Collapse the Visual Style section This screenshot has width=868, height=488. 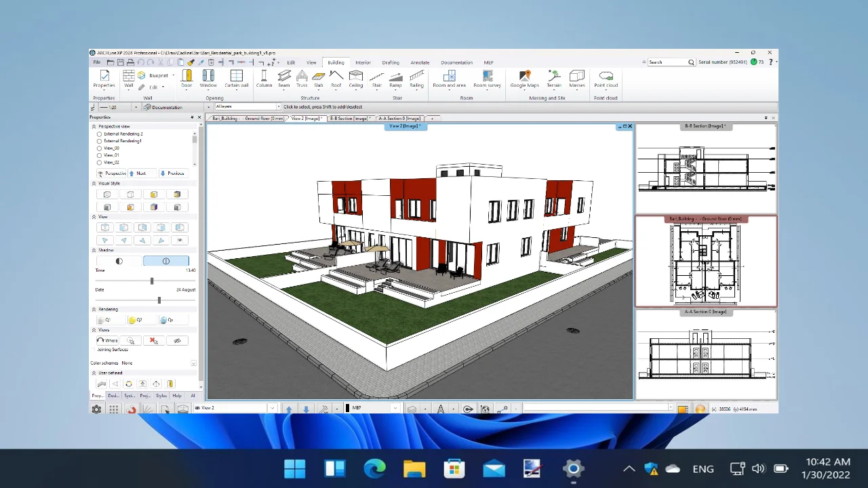(94, 184)
